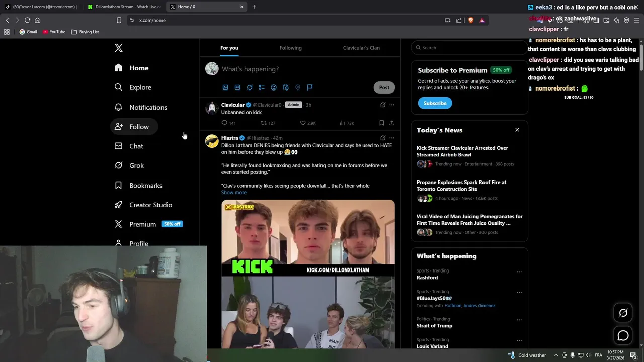Image resolution: width=644 pixels, height=362 pixels.
Task: Select the For you tab
Action: pos(229,48)
